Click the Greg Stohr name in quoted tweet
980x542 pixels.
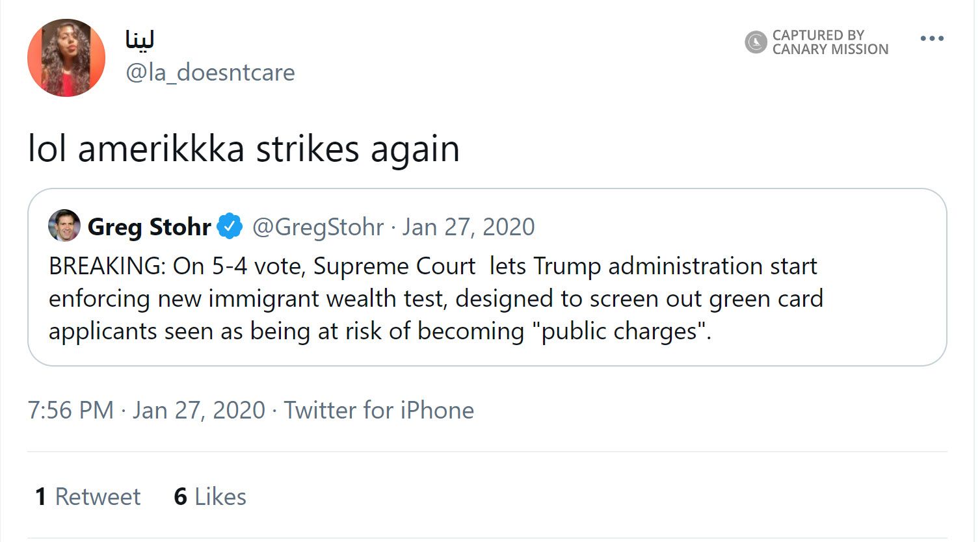(x=149, y=227)
